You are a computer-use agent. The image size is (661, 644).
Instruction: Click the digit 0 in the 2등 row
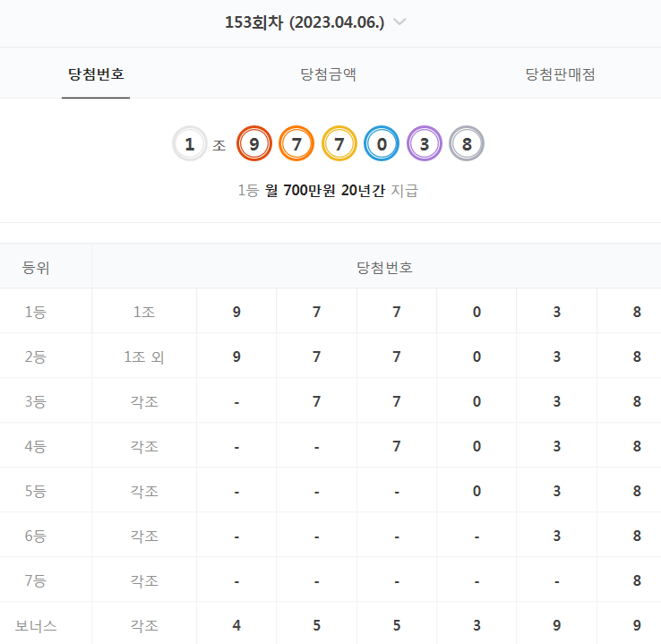(476, 356)
